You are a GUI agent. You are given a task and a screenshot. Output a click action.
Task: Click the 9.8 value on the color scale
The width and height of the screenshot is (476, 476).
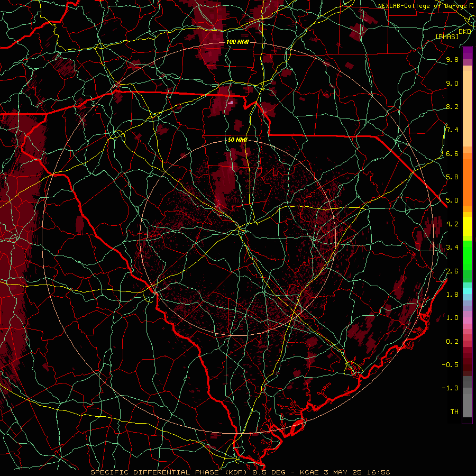452,59
